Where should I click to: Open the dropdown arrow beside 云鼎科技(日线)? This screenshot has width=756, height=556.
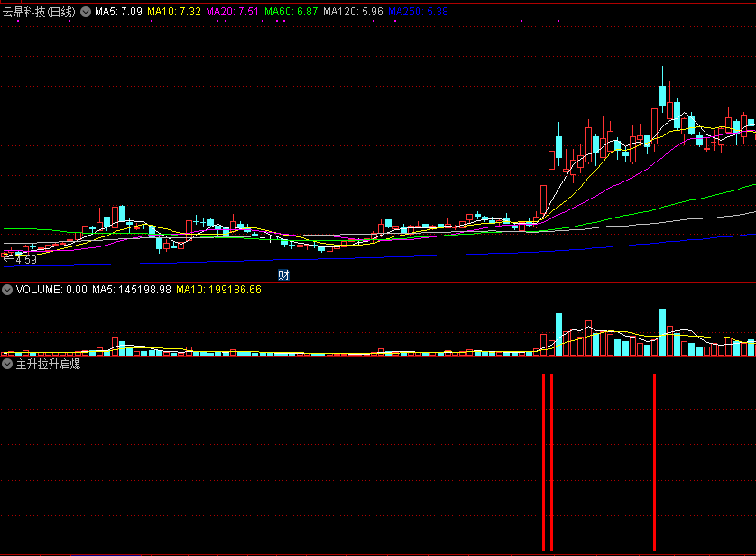pyautogui.click(x=86, y=12)
